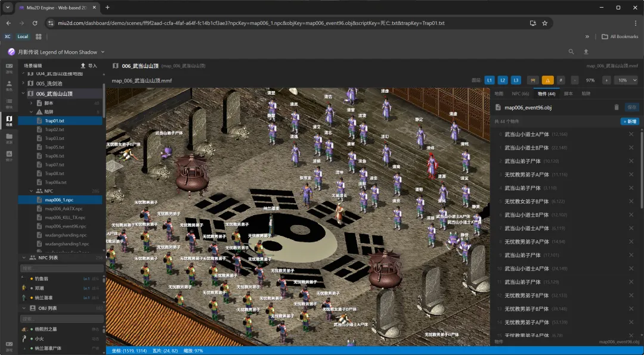Click the search magnifier icon in header
The width and height of the screenshot is (644, 355).
tap(571, 52)
